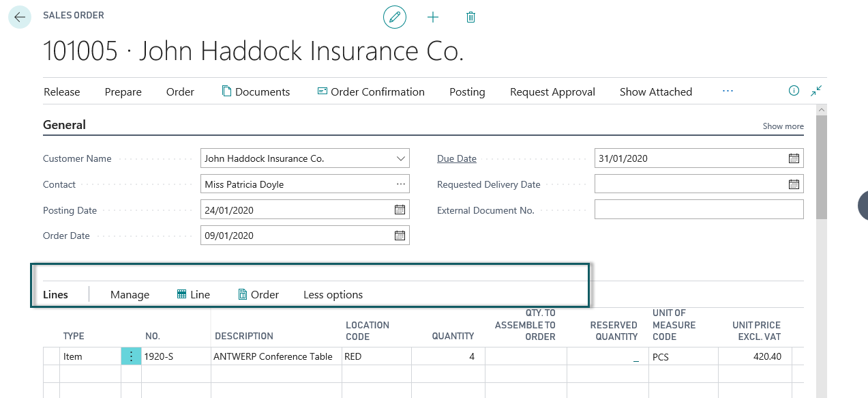Image resolution: width=868 pixels, height=398 pixels.
Task: Collapse page using diagonal arrows icon
Action: (x=816, y=91)
